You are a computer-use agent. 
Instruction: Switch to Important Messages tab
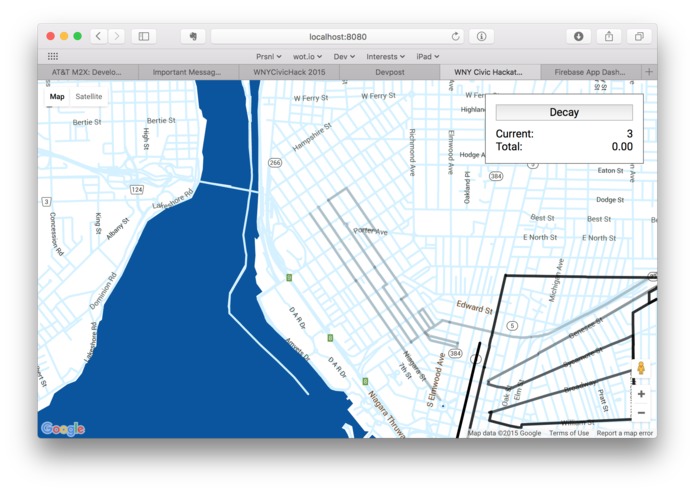click(188, 72)
